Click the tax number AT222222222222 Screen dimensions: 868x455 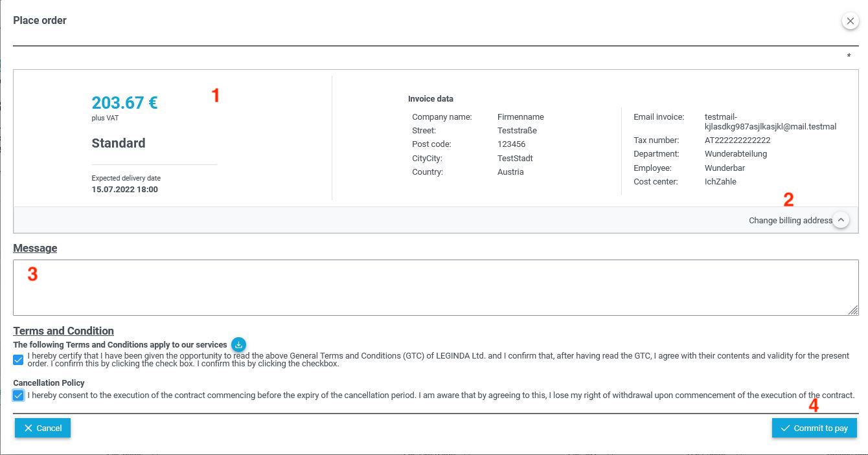tap(737, 140)
